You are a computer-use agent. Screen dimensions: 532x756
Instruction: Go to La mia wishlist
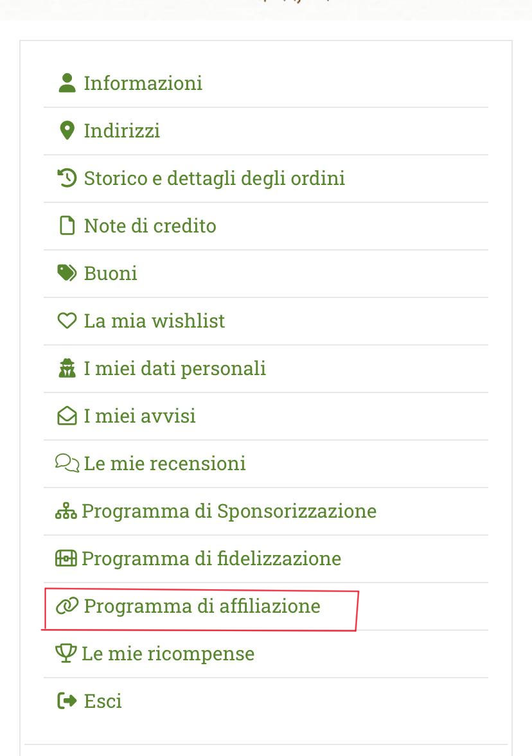(154, 320)
